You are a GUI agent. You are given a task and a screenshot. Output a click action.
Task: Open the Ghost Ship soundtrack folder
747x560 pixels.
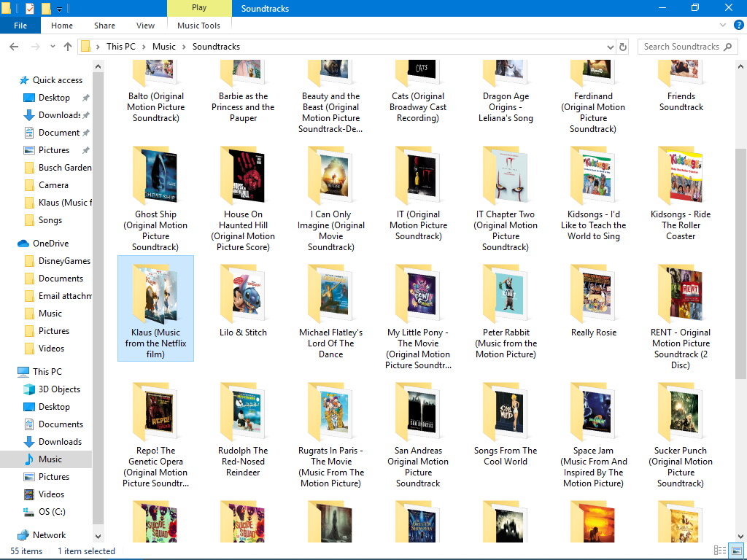[x=155, y=198]
